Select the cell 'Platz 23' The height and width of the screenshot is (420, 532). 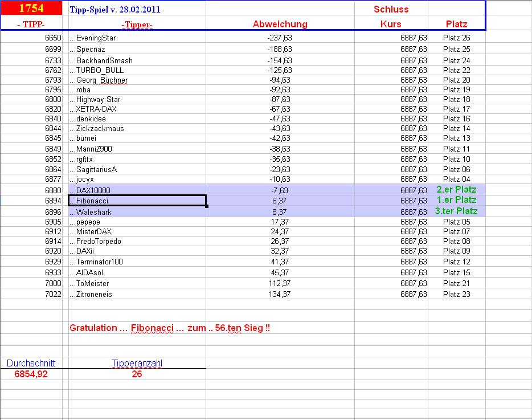point(456,294)
